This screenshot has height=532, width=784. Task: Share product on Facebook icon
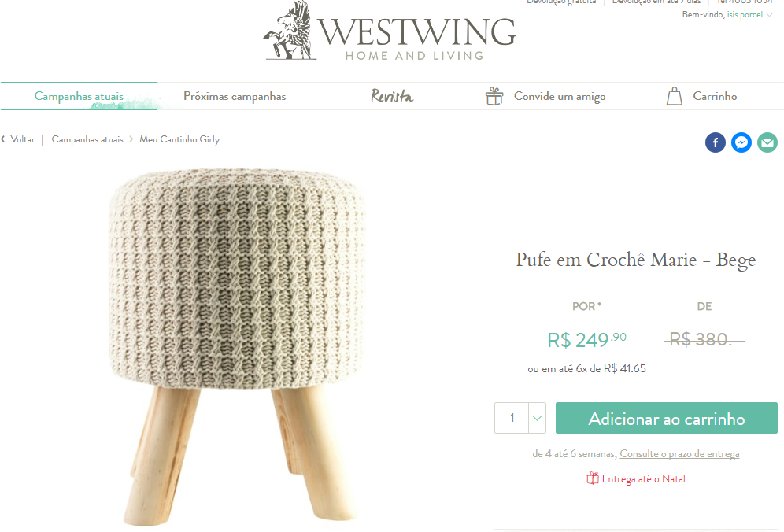[x=715, y=142]
